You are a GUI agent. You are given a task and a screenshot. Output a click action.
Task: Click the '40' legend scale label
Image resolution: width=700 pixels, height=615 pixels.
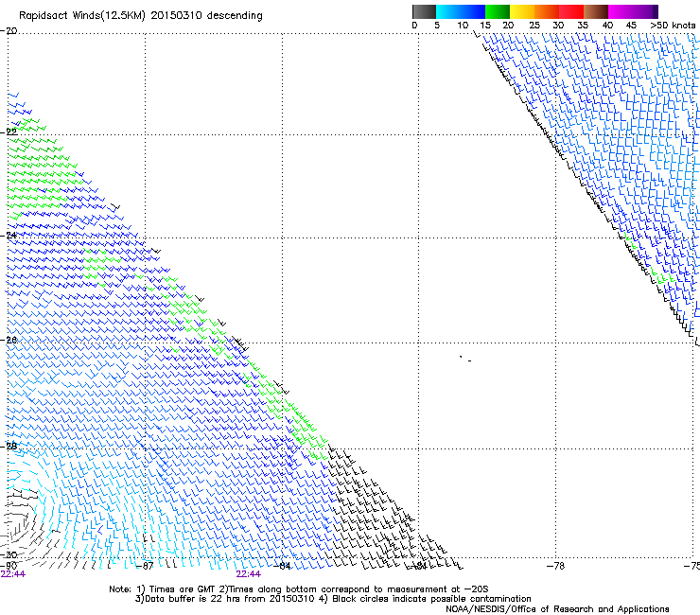607,26
